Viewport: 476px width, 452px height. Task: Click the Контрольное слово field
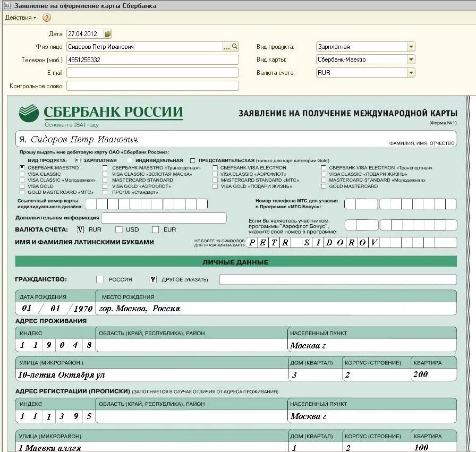click(x=152, y=86)
